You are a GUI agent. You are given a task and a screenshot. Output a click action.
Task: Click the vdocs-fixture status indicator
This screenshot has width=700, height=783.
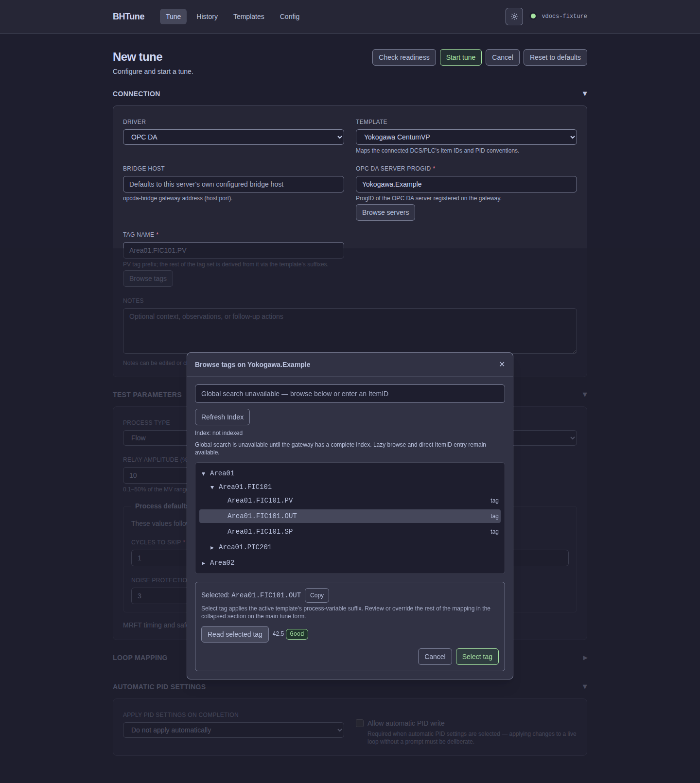point(559,16)
